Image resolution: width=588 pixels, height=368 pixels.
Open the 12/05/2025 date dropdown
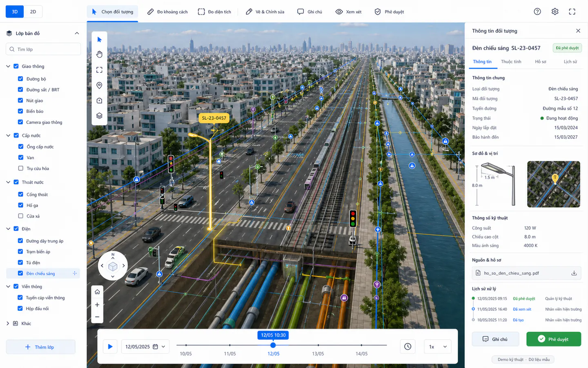point(145,347)
